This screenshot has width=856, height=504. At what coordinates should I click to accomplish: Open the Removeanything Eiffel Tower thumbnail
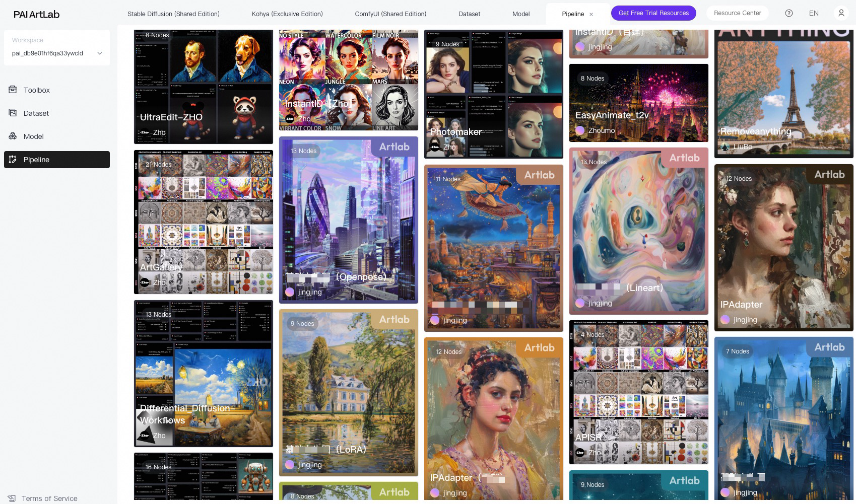point(784,94)
